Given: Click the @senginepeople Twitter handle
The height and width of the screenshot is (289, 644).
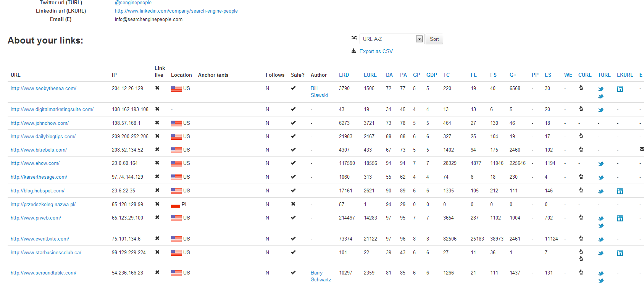Looking at the screenshot, I should pos(133,3).
